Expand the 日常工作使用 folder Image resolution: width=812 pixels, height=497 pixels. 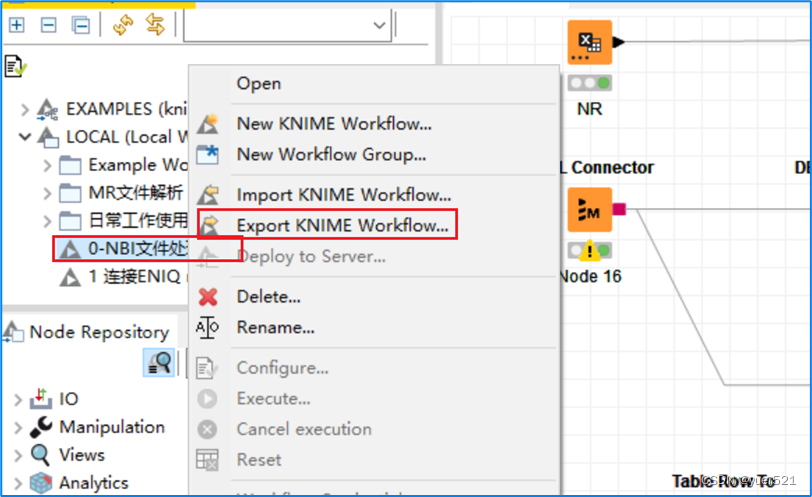(x=47, y=221)
